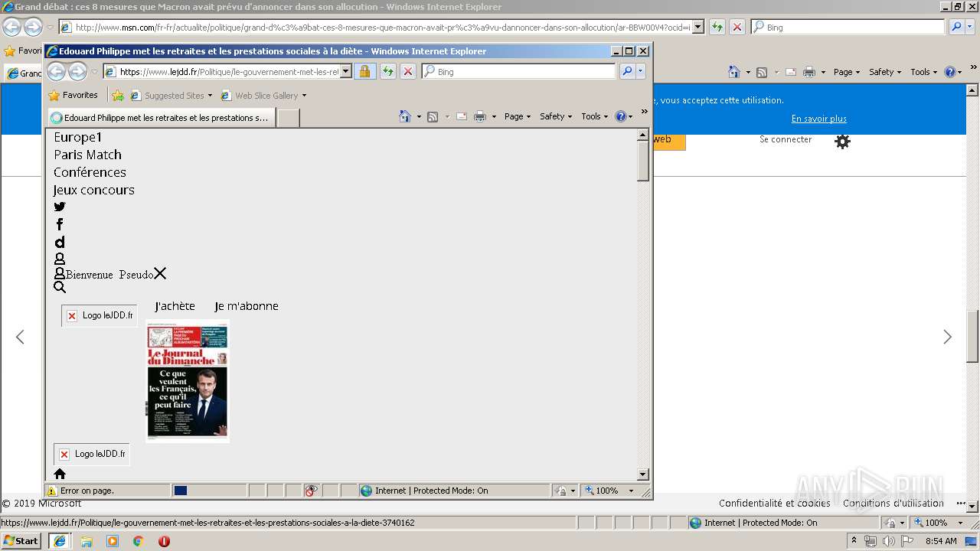Image resolution: width=980 pixels, height=551 pixels.
Task: Stop loading the lejdd page in the front window
Action: [x=408, y=71]
